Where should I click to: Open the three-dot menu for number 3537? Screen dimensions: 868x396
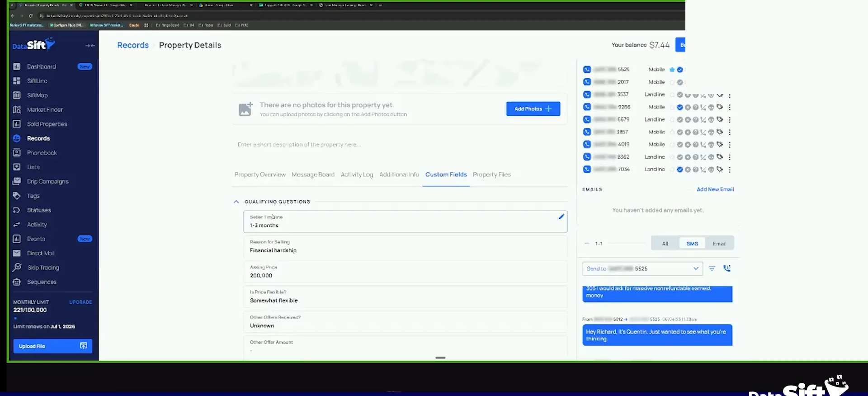click(730, 96)
